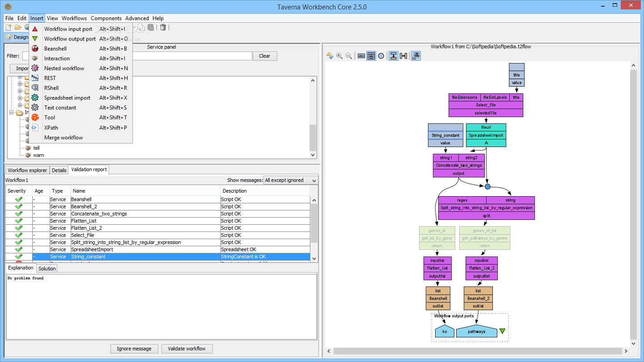
Task: Click the Severity column header
Action: (x=19, y=191)
